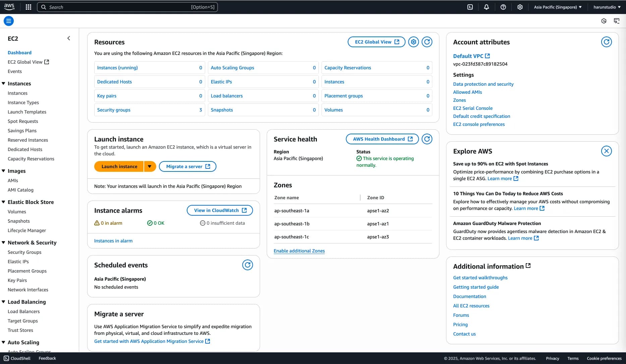Collapse the EC2 sidebar with chevron
Screen dimensions: 626x364
69,39
